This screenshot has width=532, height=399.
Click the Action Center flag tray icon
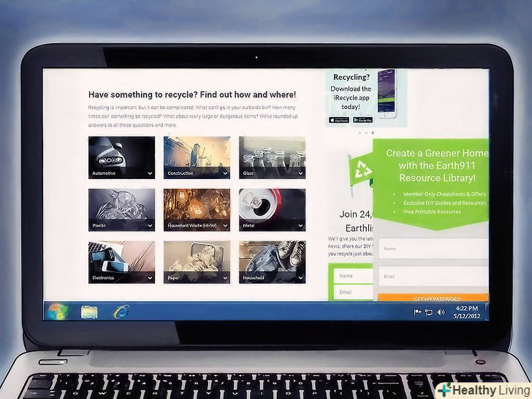click(x=417, y=312)
